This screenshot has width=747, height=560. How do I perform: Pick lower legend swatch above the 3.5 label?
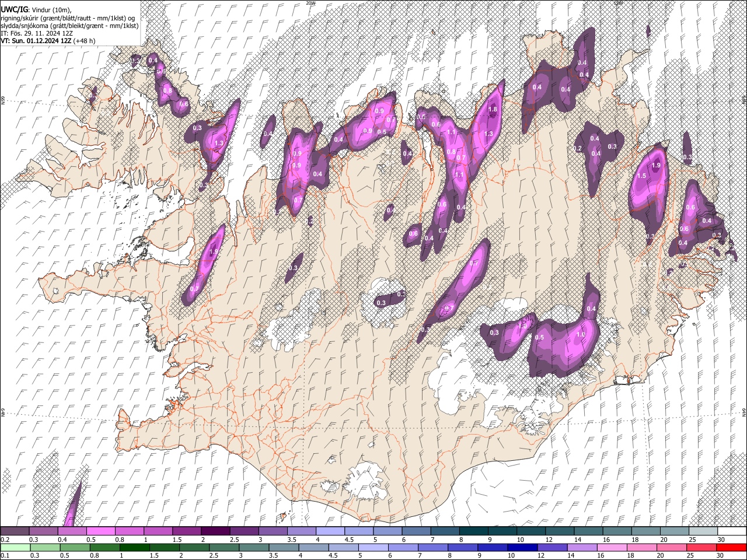284,547
